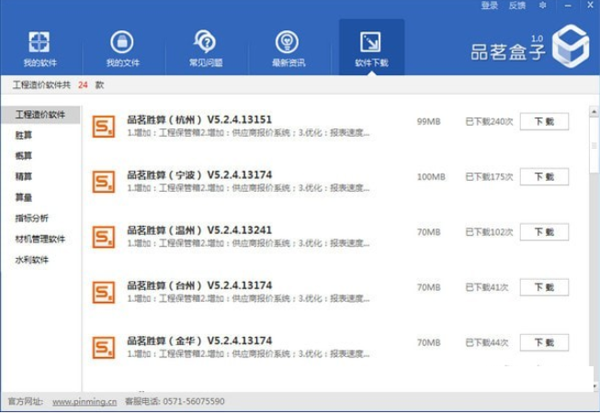Download the 品茗胜算（台州）package
600x414 pixels.
(x=544, y=287)
